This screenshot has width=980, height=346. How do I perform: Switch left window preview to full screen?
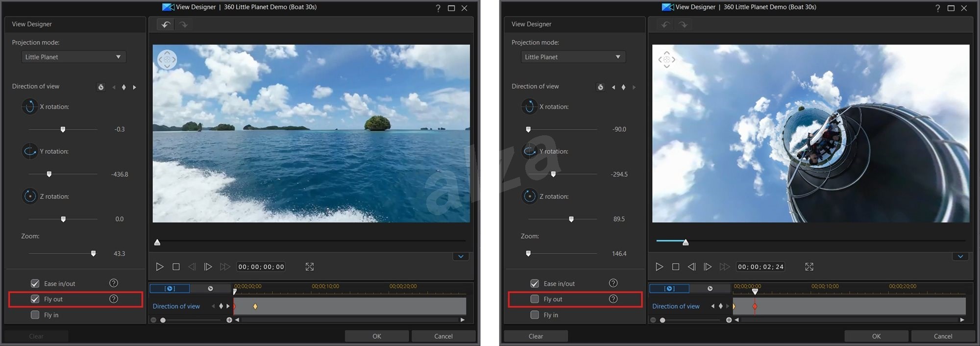[x=310, y=267]
